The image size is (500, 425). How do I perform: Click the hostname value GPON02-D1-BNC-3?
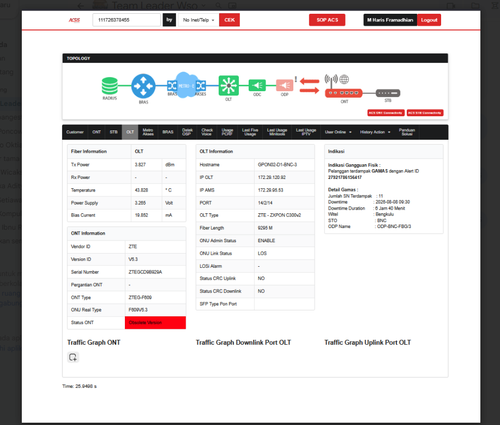(277, 165)
